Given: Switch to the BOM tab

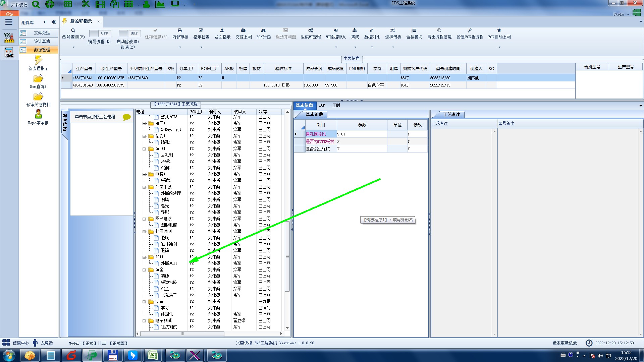Looking at the screenshot, I should (322, 106).
